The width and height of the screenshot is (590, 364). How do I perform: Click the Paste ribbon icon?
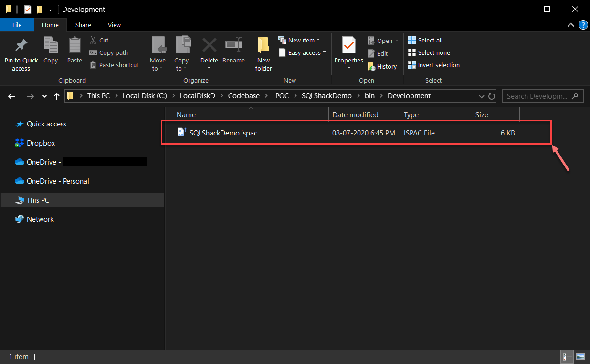pos(74,45)
